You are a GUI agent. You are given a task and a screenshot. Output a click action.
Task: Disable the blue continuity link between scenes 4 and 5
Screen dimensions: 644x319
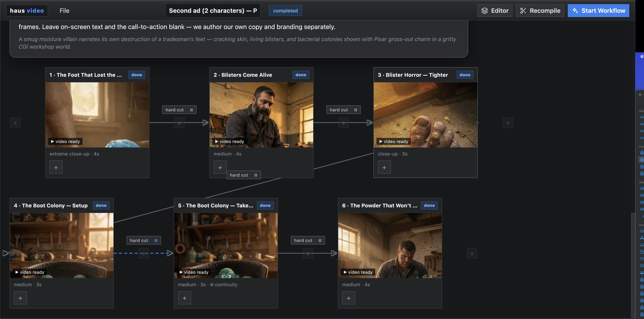click(x=156, y=241)
